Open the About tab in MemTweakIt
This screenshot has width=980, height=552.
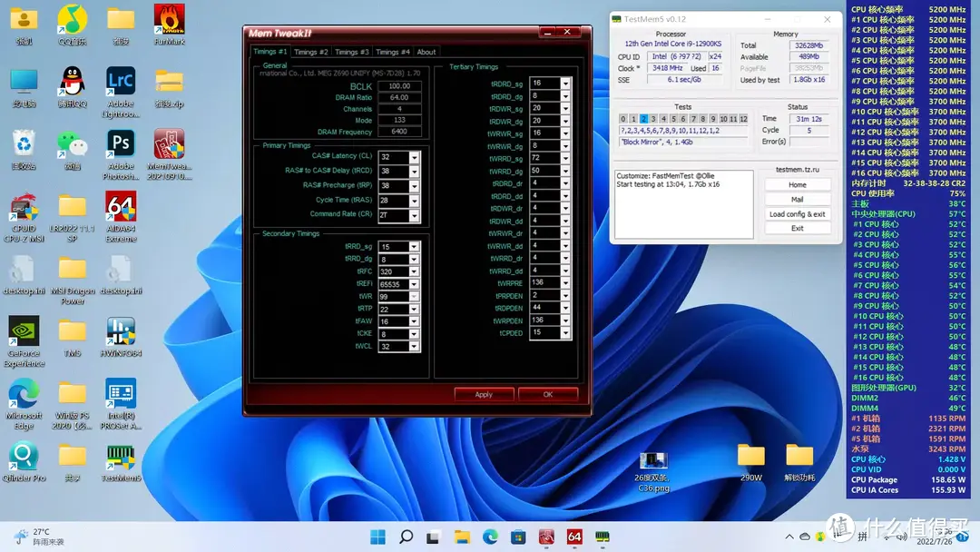tap(426, 52)
